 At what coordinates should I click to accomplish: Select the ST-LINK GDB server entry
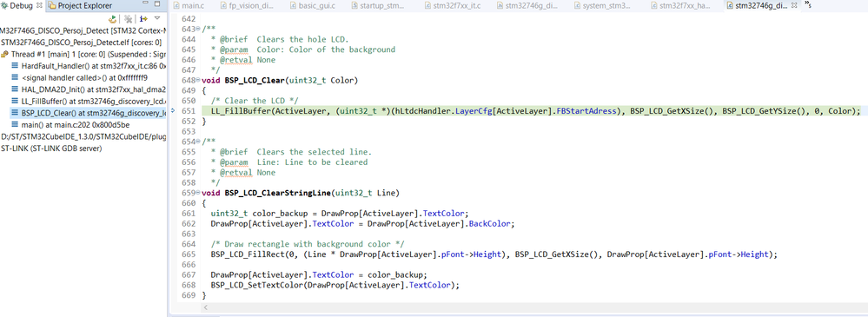[x=51, y=149]
